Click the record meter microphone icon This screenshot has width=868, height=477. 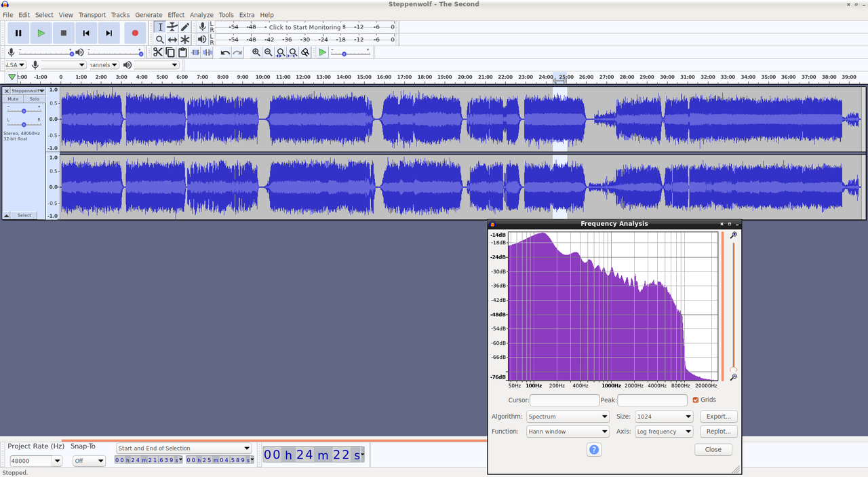click(202, 27)
